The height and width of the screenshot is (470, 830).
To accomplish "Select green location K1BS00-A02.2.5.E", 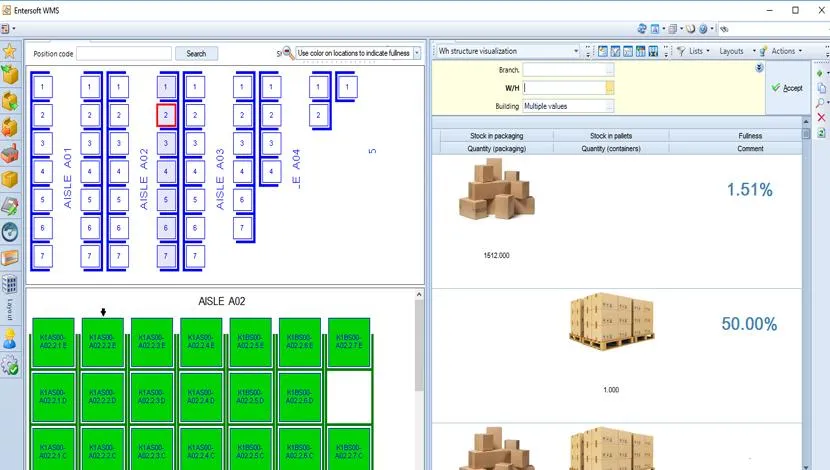I will click(250, 342).
